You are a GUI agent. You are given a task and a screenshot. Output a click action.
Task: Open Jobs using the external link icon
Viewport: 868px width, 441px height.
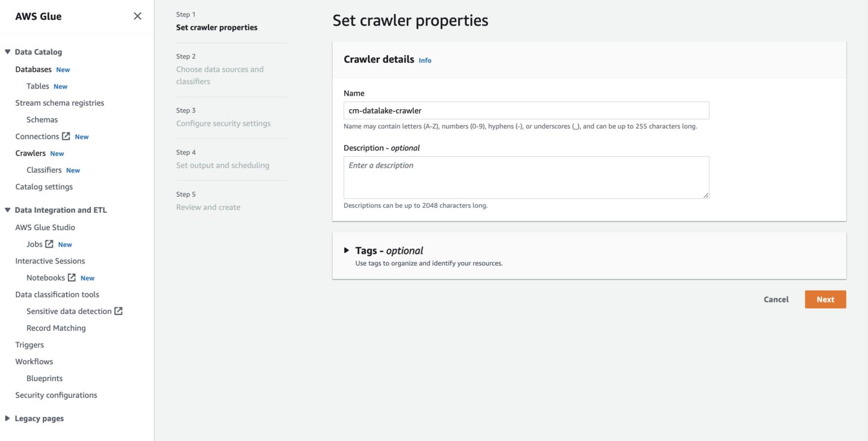(x=50, y=244)
